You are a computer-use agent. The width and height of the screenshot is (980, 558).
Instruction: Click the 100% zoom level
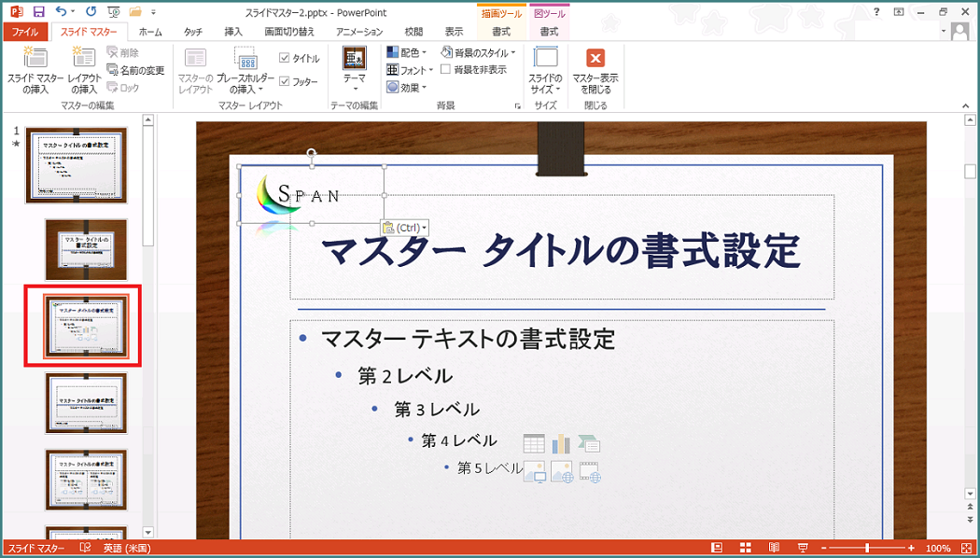938,548
